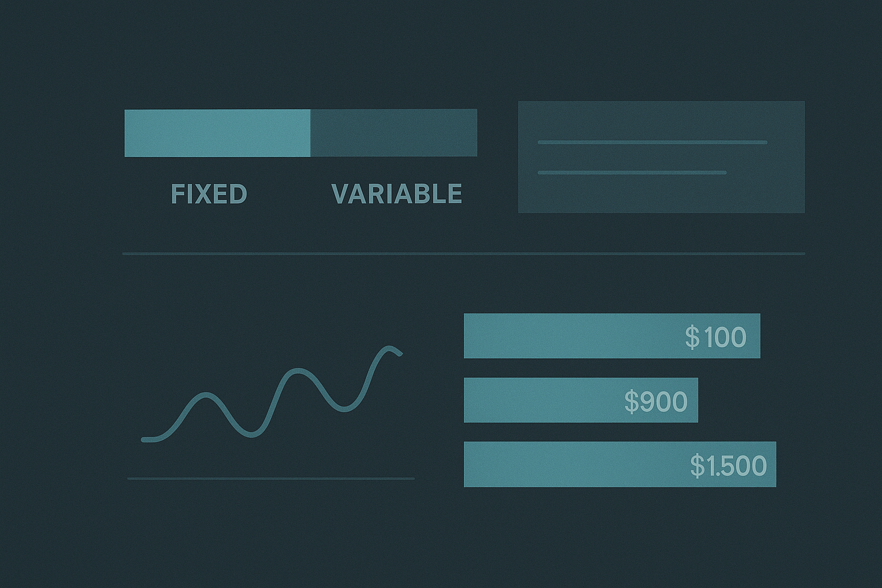Click the longer top line in the card
Screen dimensions: 882x588
[652, 142]
